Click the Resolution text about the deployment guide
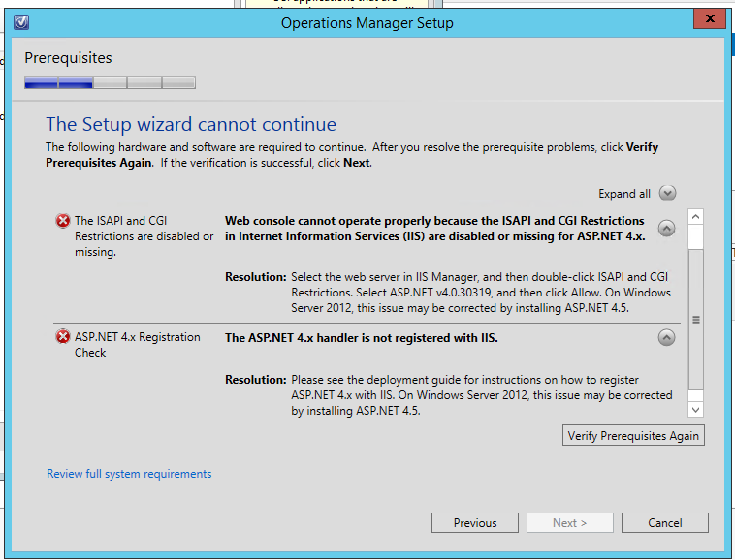The height and width of the screenshot is (560, 735). [x=481, y=394]
